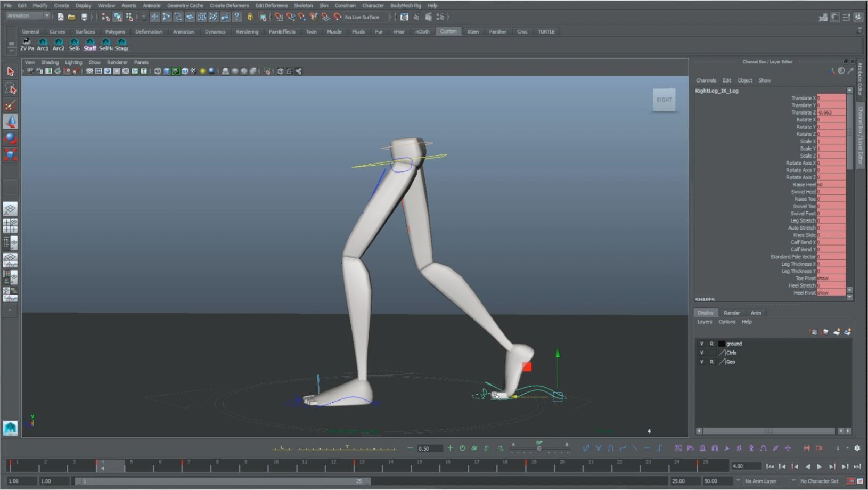Open the render view clapperboard icon
This screenshot has width=868, height=490.
point(404,17)
